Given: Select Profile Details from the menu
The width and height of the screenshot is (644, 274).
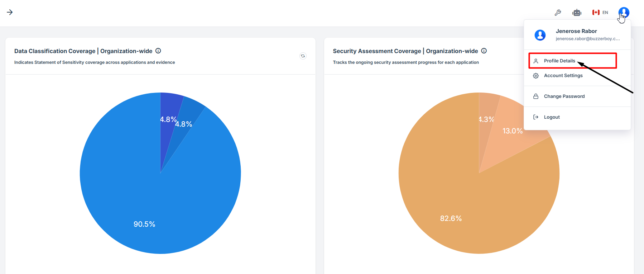Looking at the screenshot, I should pos(559,61).
